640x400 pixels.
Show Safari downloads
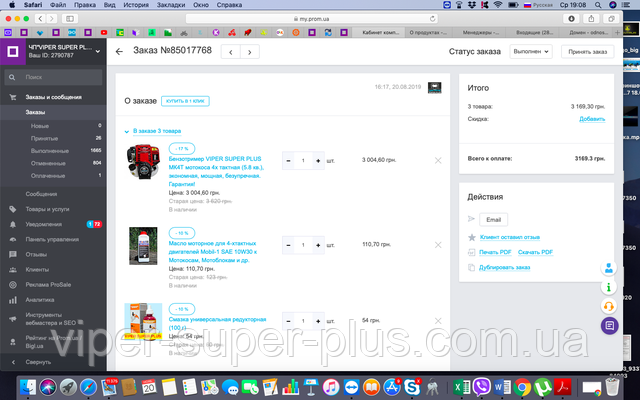571,19
